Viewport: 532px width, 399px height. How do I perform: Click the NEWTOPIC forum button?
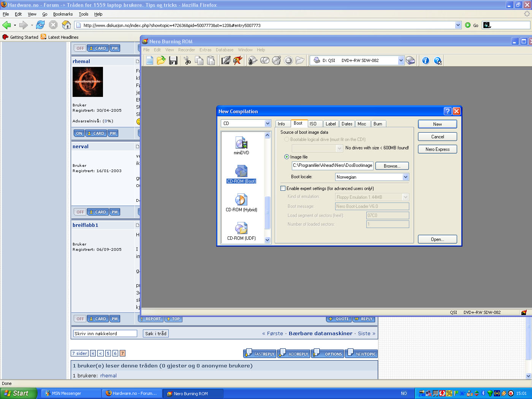point(361,354)
